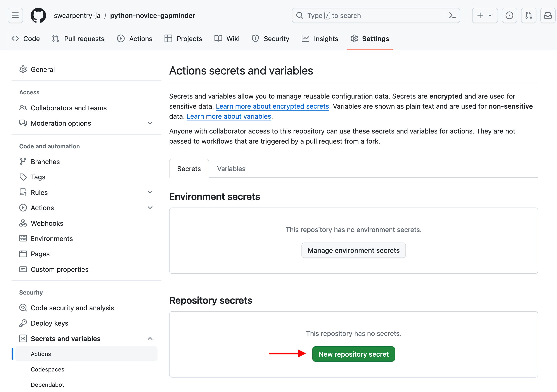Open Deploy keys settings
The image size is (557, 392).
[x=86, y=323]
